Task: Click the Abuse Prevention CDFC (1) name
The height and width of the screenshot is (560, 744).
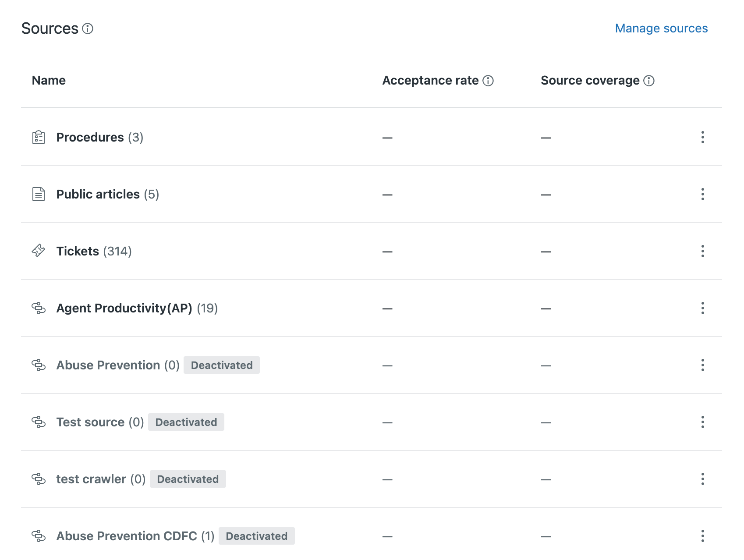Action: [x=135, y=536]
